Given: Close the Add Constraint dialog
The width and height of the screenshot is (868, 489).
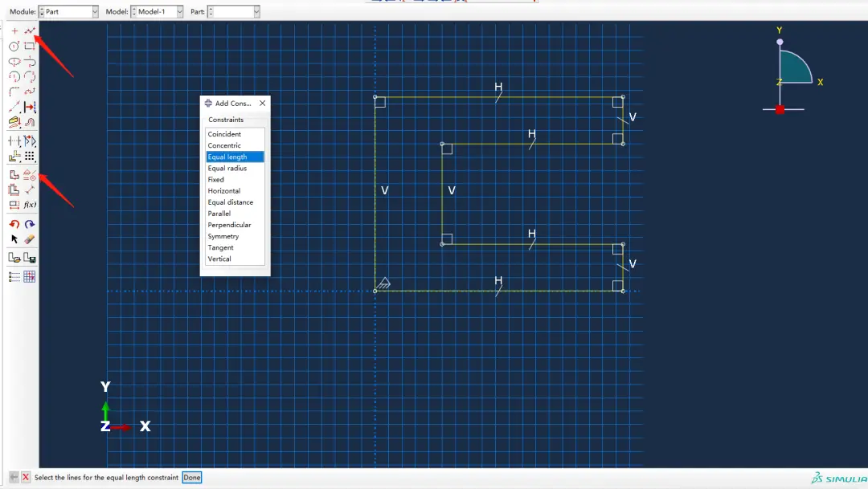Looking at the screenshot, I should (x=262, y=103).
